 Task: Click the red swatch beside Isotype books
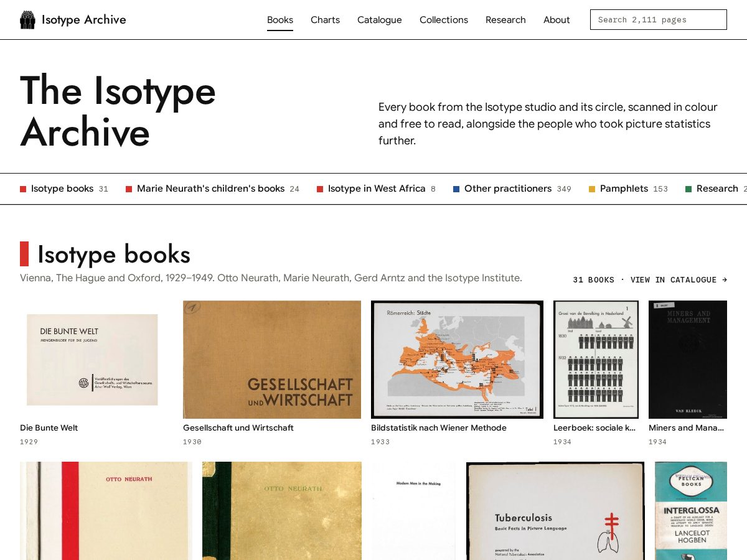[x=23, y=189]
